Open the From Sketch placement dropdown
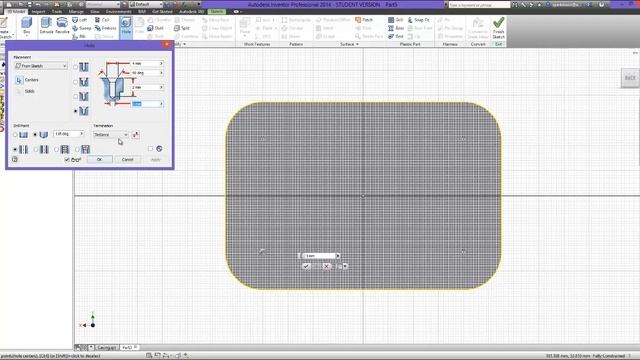Viewport: 640px width, 360px height. coord(41,66)
